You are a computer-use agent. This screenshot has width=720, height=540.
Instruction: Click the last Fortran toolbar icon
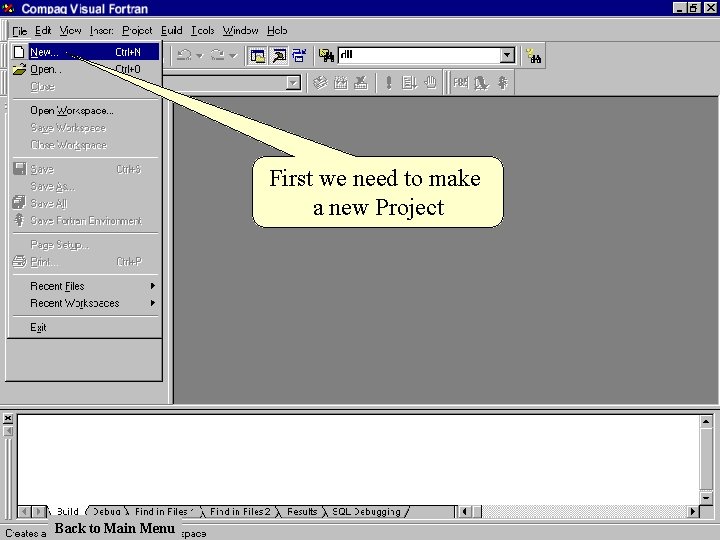click(503, 83)
